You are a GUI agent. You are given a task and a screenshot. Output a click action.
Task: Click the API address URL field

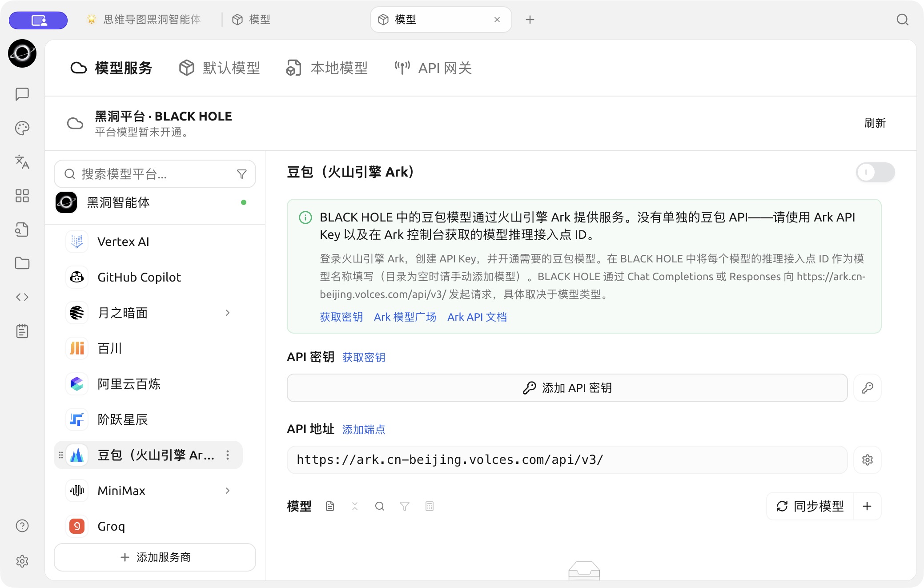[x=567, y=460]
